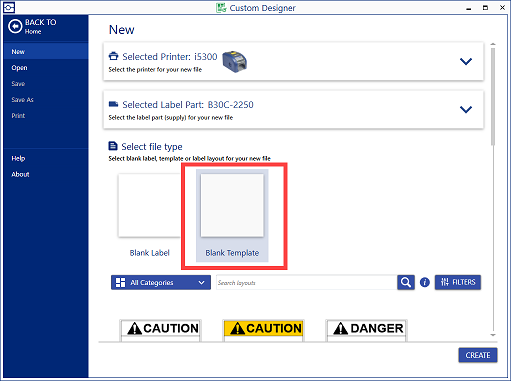This screenshot has height=381, width=511.
Task: Click the CREATE button
Action: pos(478,355)
